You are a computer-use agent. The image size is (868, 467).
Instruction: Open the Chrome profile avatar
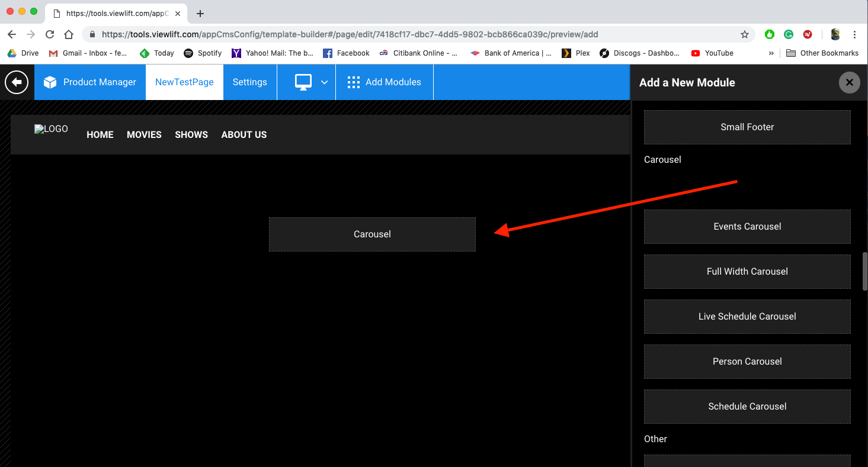[x=835, y=34]
